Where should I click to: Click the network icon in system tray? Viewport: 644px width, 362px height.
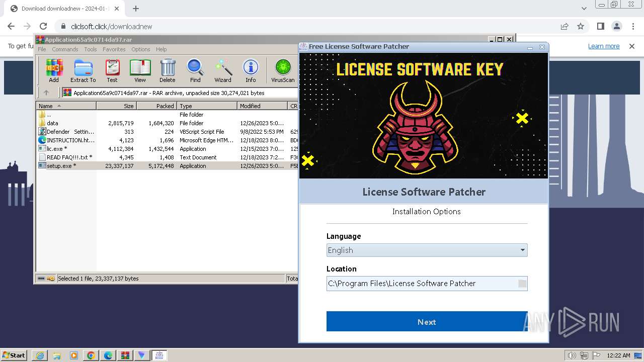point(584,355)
